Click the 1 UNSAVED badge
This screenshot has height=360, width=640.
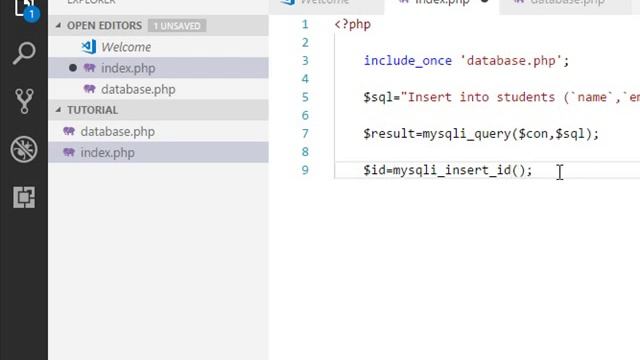(x=177, y=26)
